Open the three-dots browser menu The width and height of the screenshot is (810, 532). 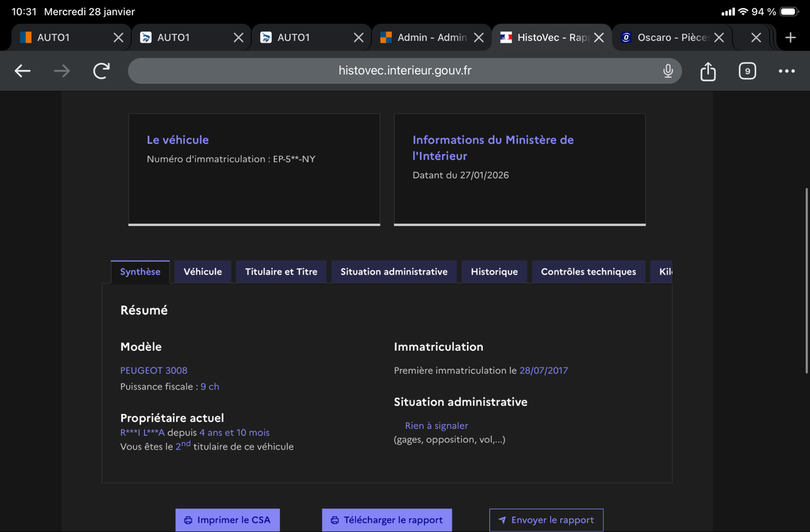click(786, 71)
